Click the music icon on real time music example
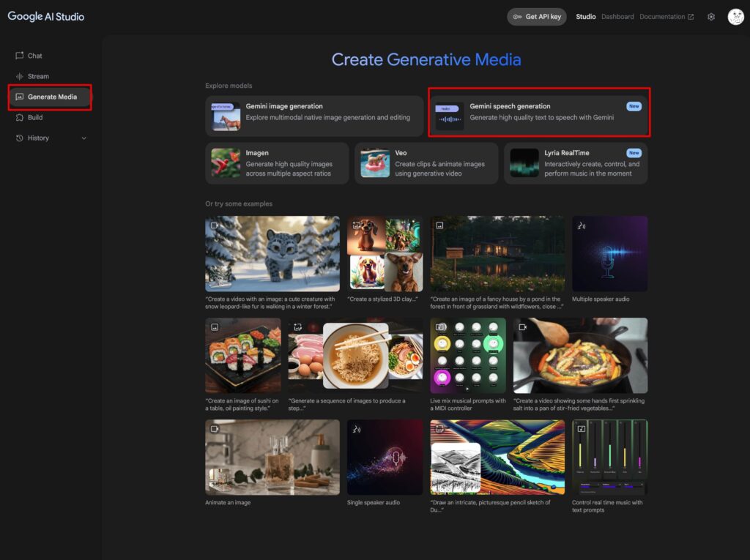Screen dimensions: 750x560 [581, 429]
